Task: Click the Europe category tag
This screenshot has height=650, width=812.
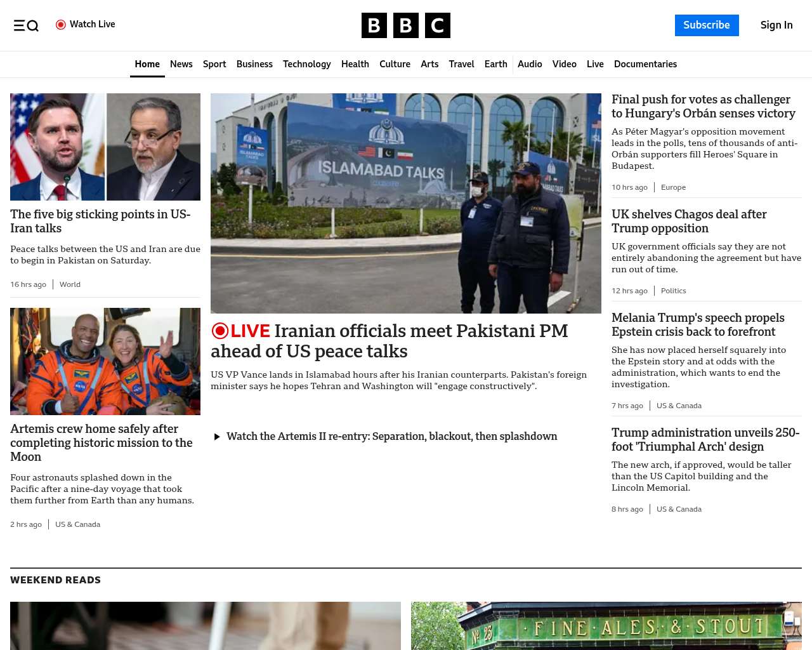Action: (673, 187)
